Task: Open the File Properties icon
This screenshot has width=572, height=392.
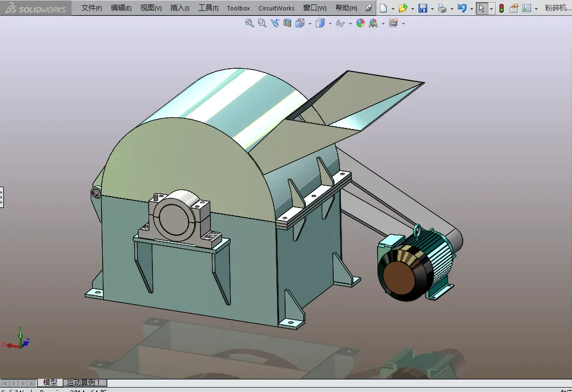Action: click(514, 8)
